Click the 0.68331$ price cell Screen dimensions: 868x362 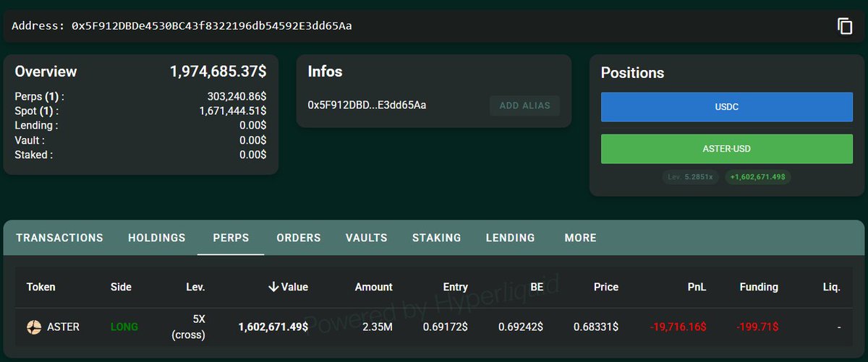pyautogui.click(x=596, y=327)
